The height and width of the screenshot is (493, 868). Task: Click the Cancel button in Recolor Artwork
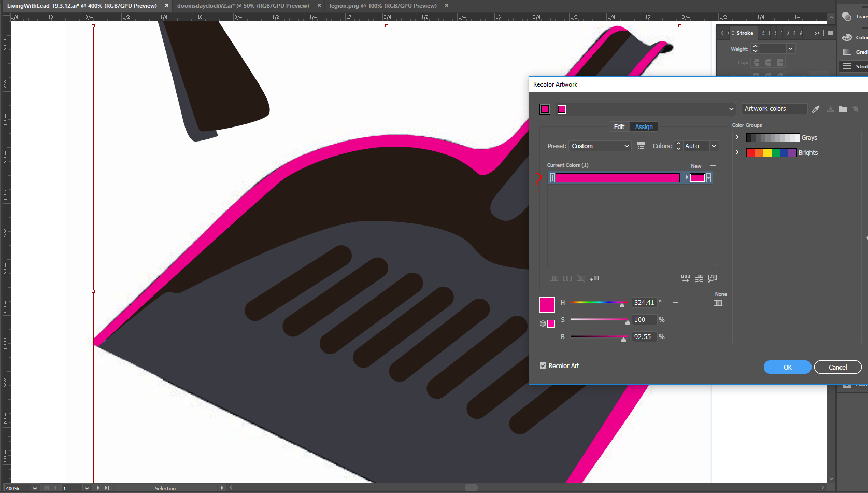(x=837, y=367)
